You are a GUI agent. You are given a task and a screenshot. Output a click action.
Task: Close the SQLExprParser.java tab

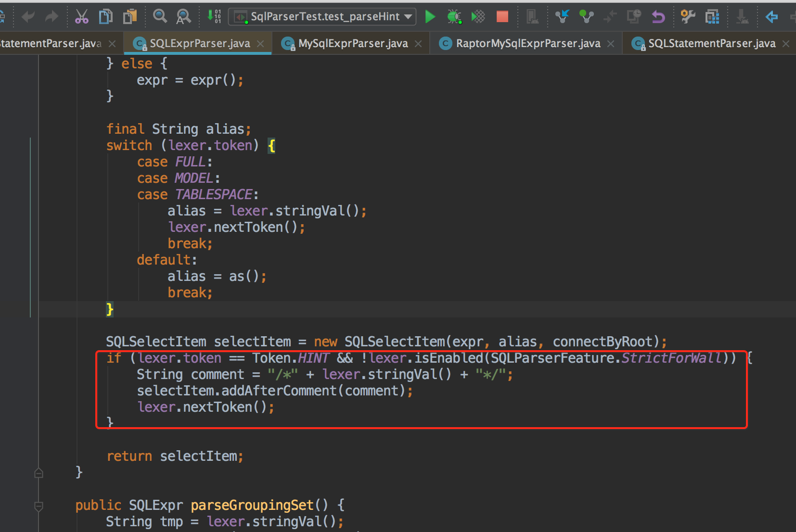pyautogui.click(x=260, y=43)
